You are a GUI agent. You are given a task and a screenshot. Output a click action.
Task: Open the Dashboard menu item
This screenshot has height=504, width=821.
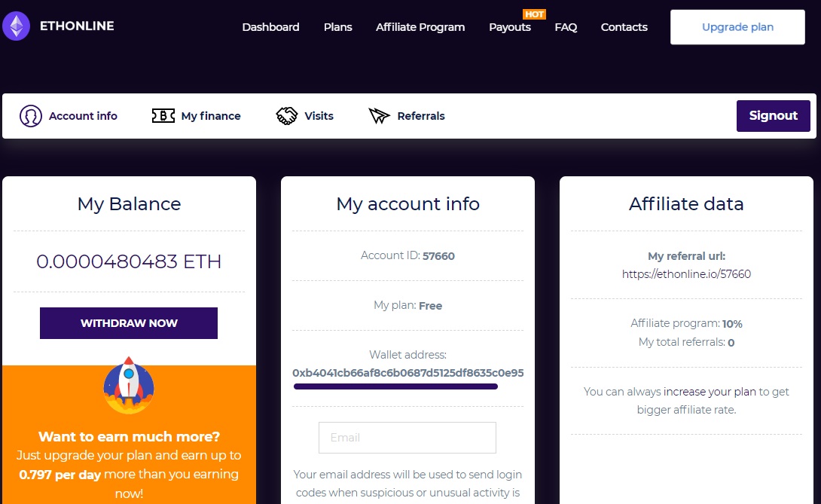[270, 27]
